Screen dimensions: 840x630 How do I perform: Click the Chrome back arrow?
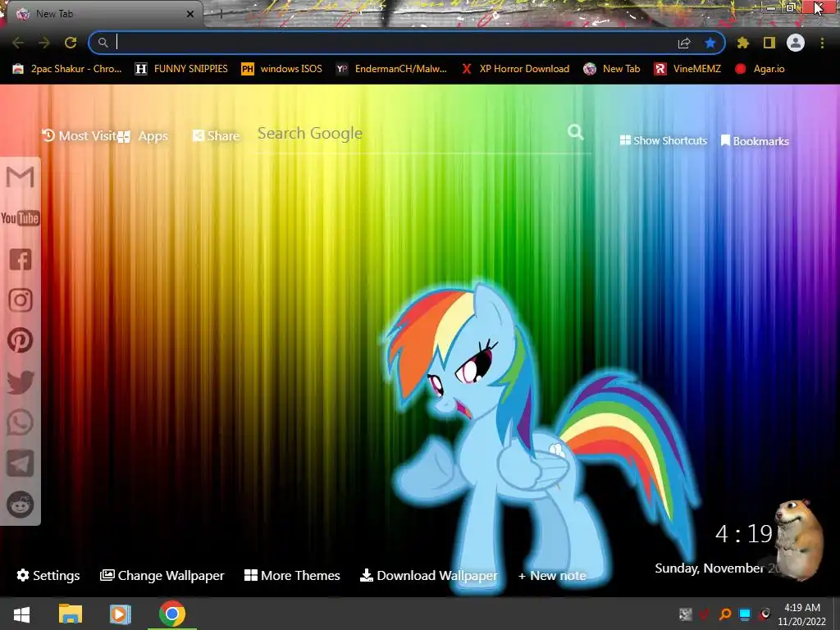tap(18, 43)
